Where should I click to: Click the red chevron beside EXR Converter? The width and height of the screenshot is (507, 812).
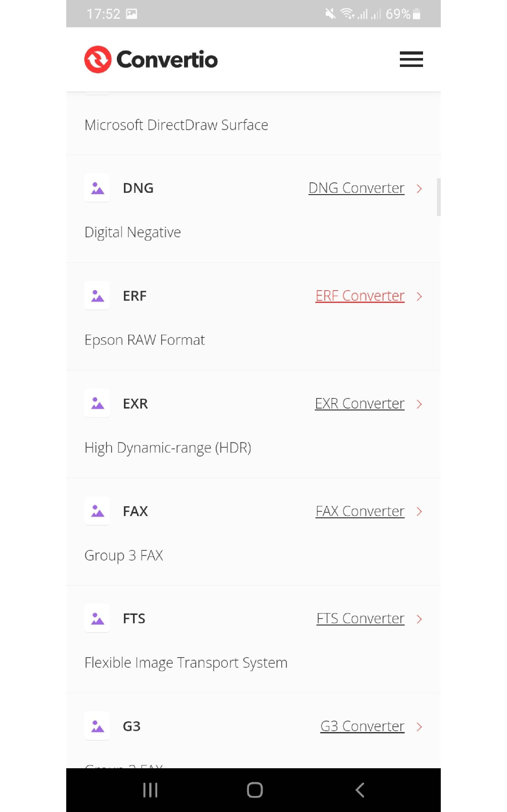point(419,404)
